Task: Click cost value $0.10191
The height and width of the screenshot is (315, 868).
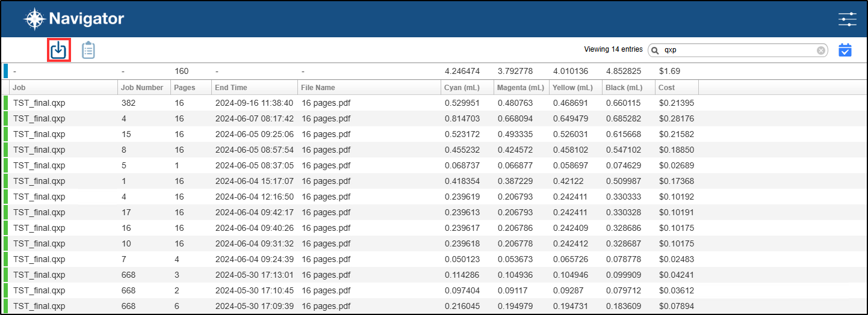Action: pos(677,212)
